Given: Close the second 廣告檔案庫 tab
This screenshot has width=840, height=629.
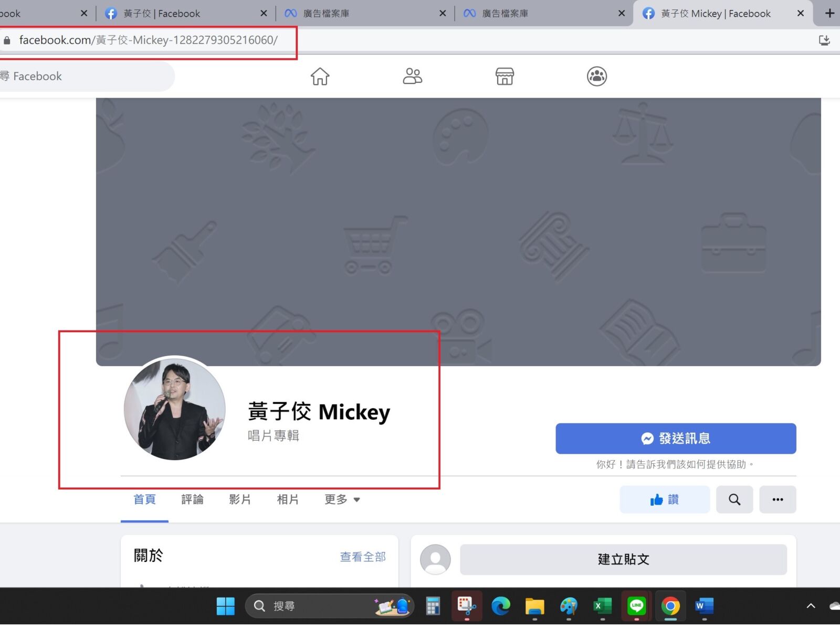Looking at the screenshot, I should tap(622, 14).
